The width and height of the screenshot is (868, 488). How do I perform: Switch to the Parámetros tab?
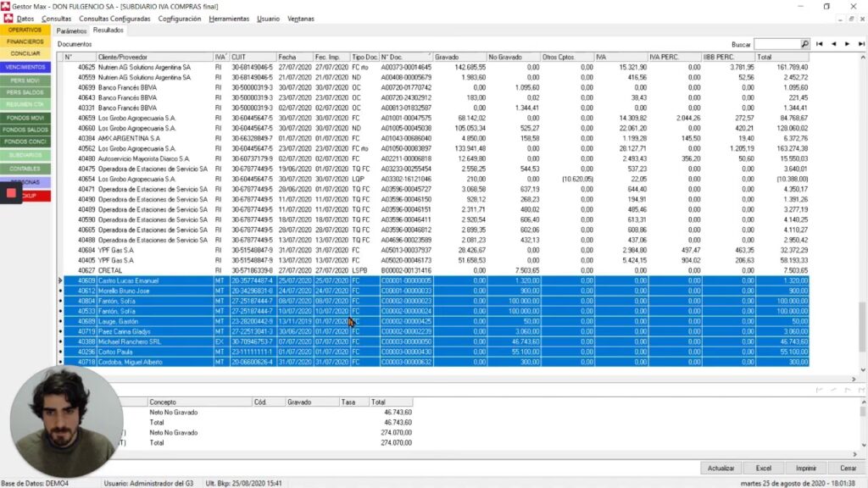click(71, 30)
